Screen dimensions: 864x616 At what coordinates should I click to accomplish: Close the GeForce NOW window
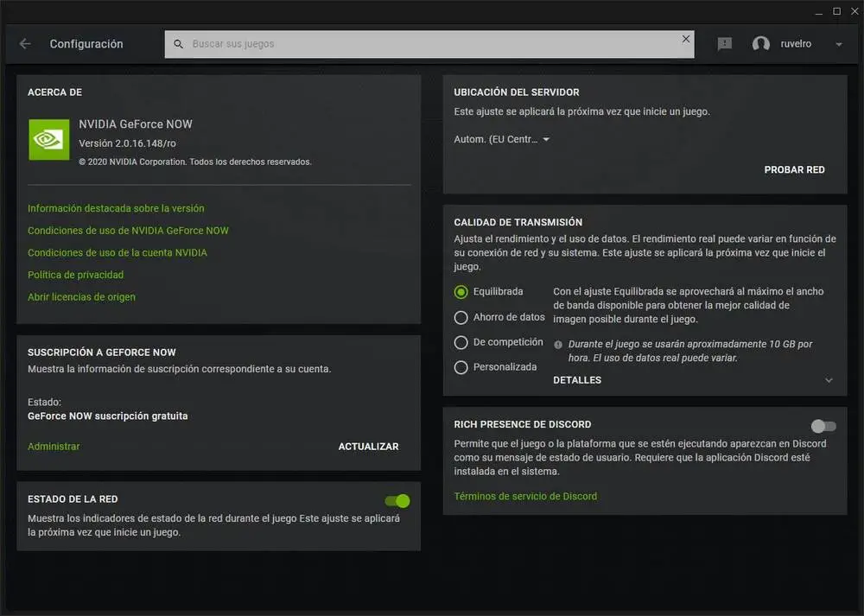[x=854, y=11]
